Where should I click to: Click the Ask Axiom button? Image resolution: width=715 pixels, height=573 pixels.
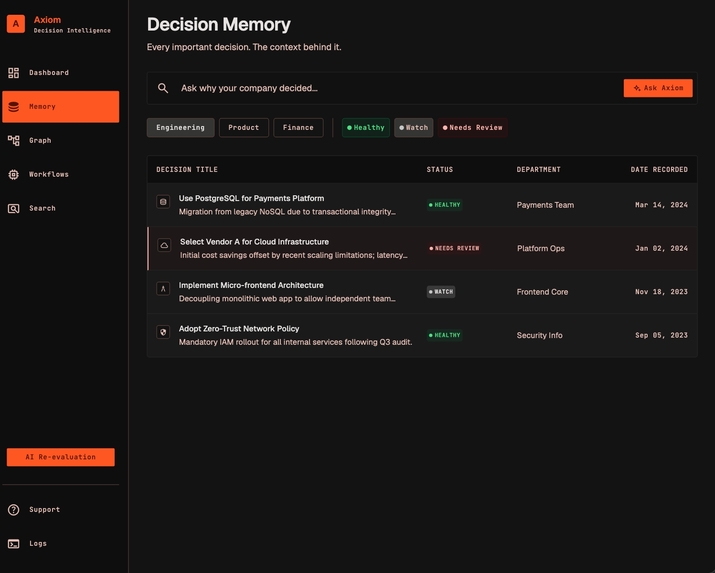[x=658, y=88]
